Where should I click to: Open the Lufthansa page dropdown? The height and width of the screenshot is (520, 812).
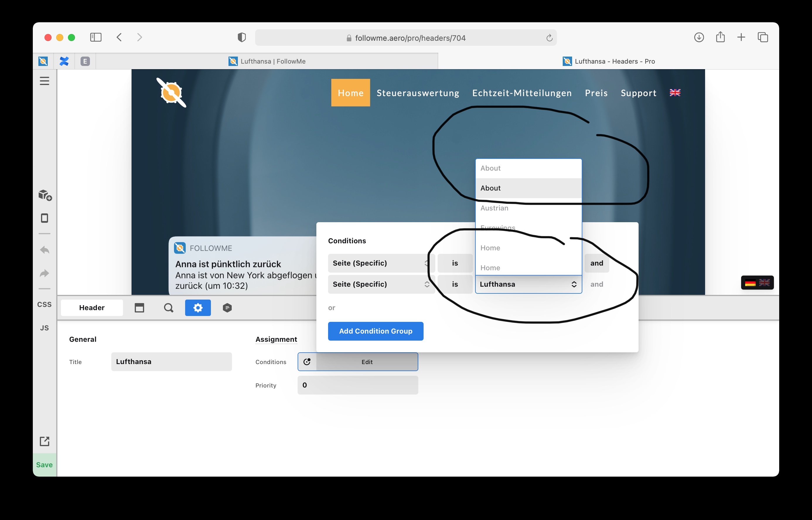[x=529, y=284]
